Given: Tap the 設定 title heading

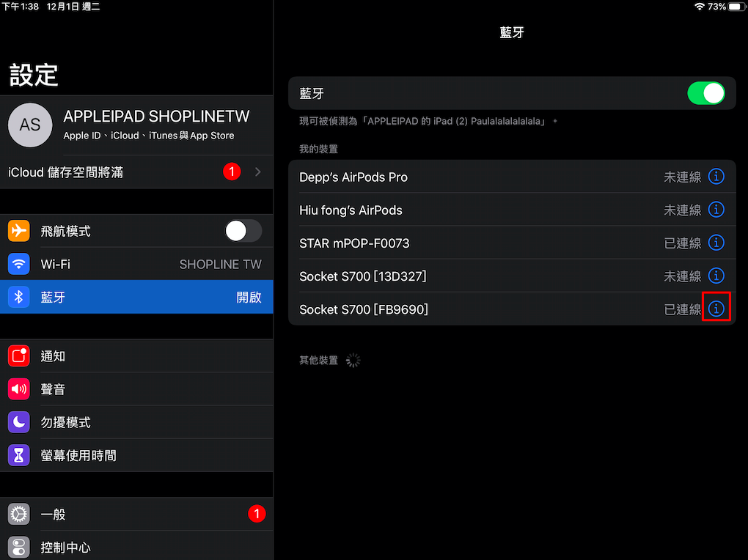Looking at the screenshot, I should 34,75.
